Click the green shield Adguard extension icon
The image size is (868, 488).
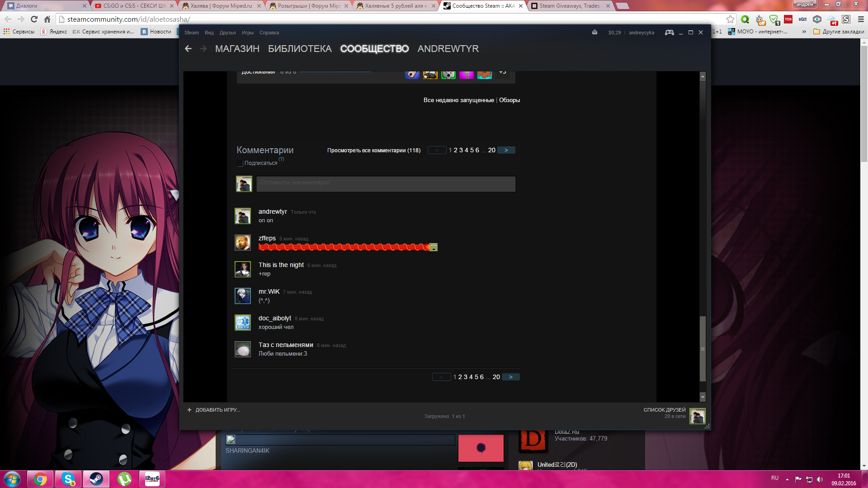point(774,19)
